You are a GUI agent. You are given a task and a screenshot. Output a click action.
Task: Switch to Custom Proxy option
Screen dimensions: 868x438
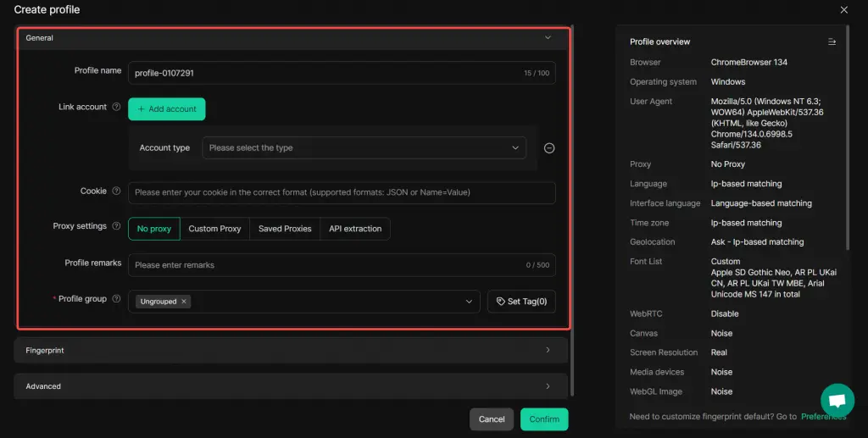(214, 229)
